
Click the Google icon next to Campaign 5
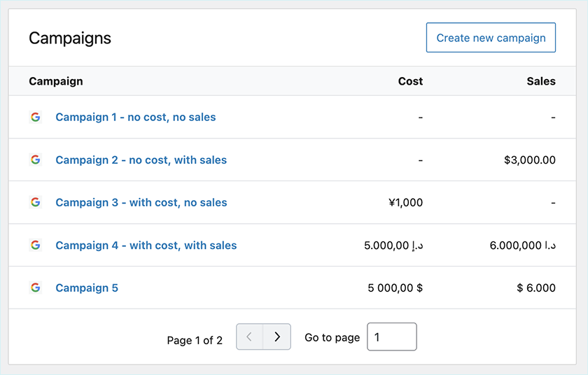pos(35,288)
